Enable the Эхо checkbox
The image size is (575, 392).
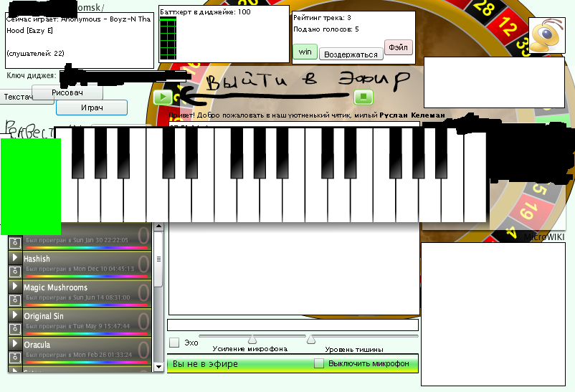pyautogui.click(x=174, y=343)
